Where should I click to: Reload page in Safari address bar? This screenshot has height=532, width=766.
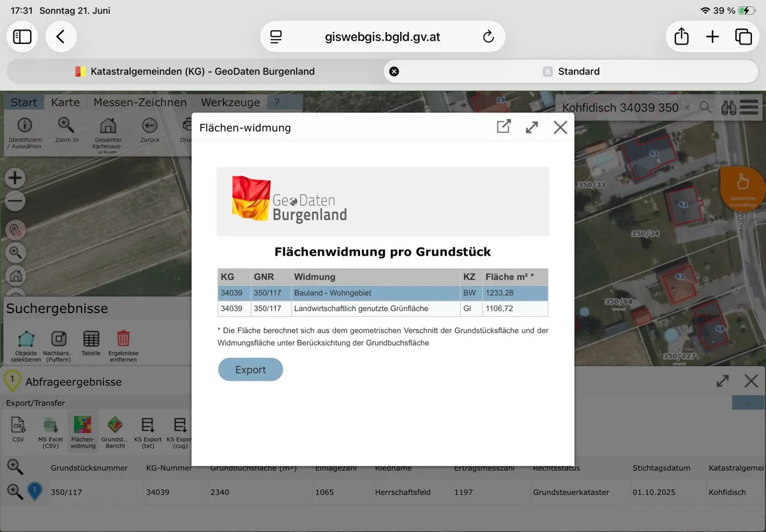(x=488, y=37)
